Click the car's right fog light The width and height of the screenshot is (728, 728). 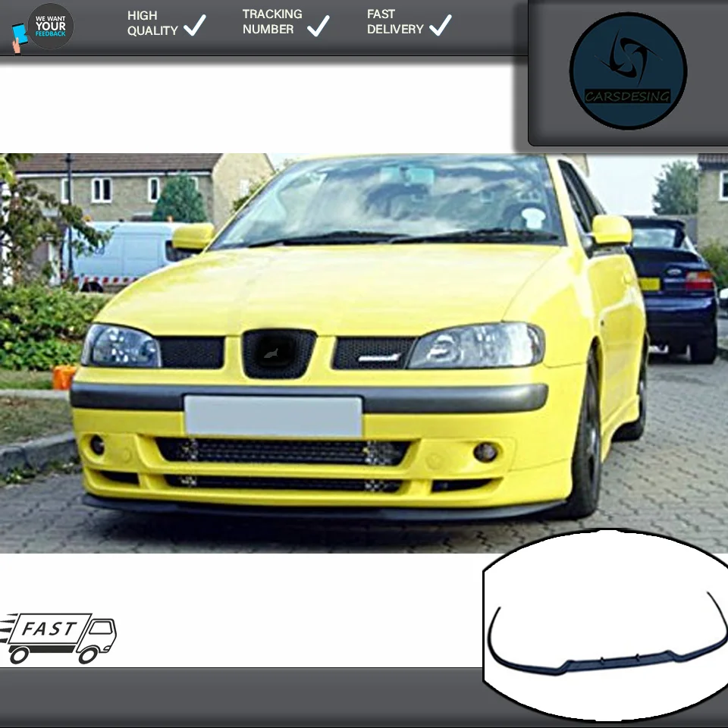pos(485,452)
